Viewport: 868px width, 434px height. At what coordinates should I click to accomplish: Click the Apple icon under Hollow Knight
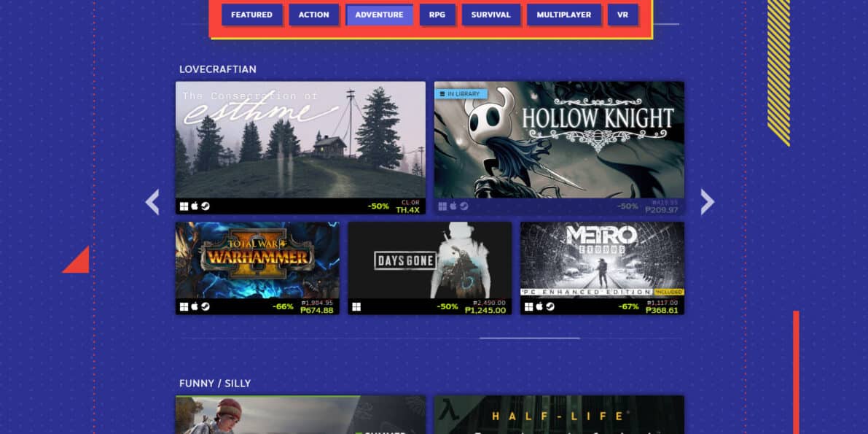pyautogui.click(x=453, y=206)
